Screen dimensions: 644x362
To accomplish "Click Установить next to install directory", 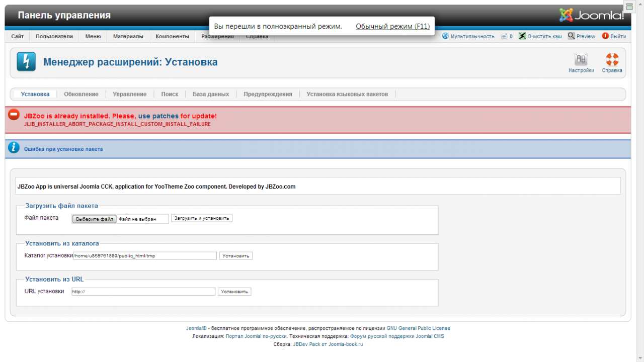I will 236,256.
